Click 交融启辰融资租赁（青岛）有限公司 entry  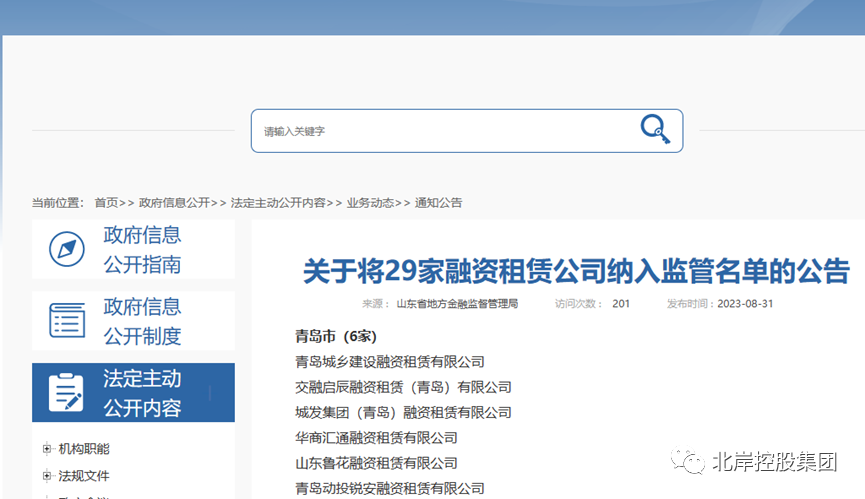coord(403,387)
